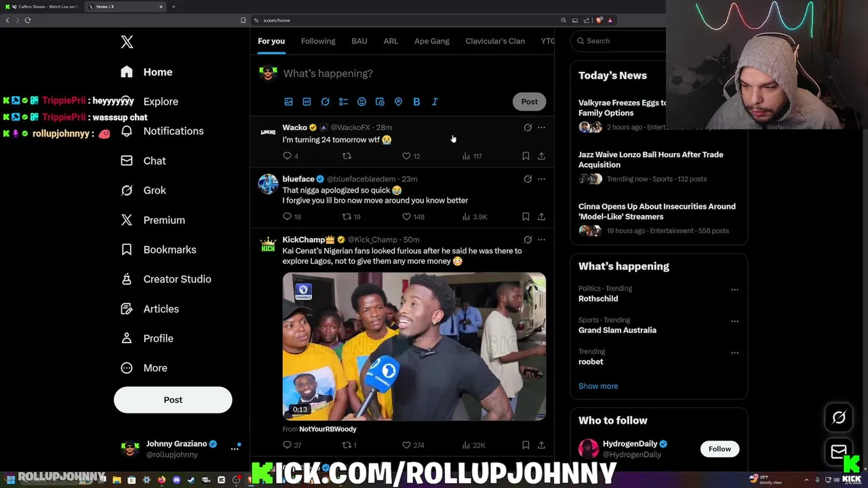Open the floating Grok button

click(x=839, y=418)
